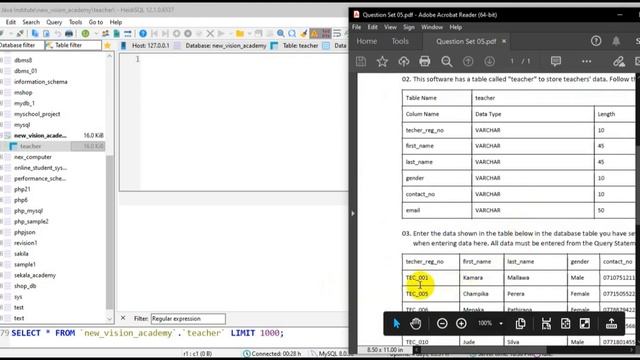
Task: Go to previous page with up arrow
Action: click(x=468, y=61)
